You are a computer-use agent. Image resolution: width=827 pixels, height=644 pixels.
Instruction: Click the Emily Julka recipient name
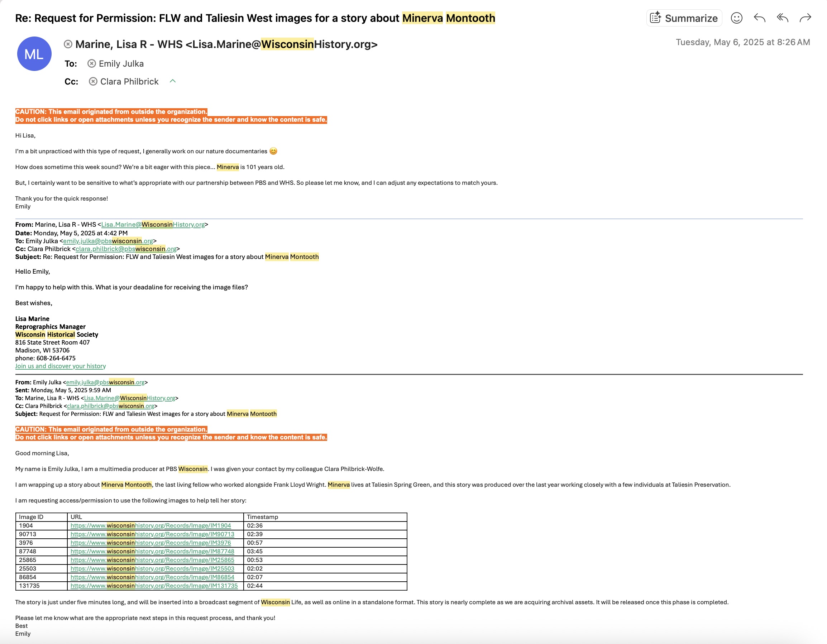coord(121,64)
